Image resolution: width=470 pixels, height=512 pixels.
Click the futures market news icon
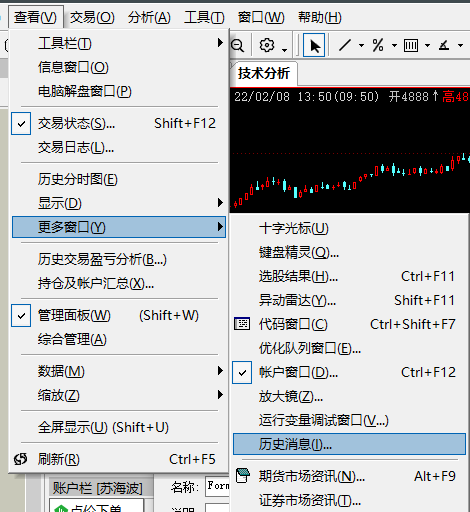[x=243, y=476]
